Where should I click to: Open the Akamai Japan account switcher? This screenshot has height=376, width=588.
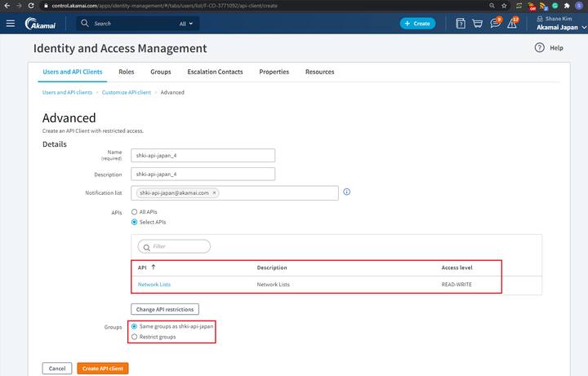coord(559,27)
